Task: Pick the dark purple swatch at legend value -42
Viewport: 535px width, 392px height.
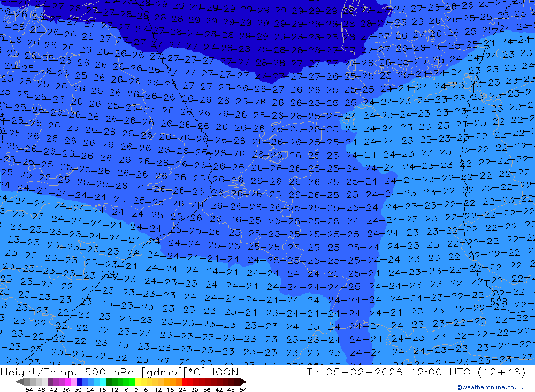Action: pos(50,381)
